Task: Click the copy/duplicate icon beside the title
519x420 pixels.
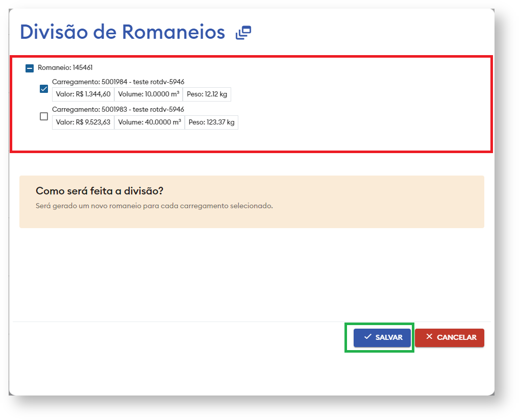Action: [x=244, y=32]
